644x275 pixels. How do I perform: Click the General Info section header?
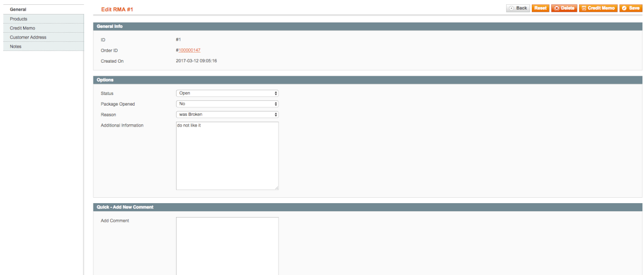[368, 26]
